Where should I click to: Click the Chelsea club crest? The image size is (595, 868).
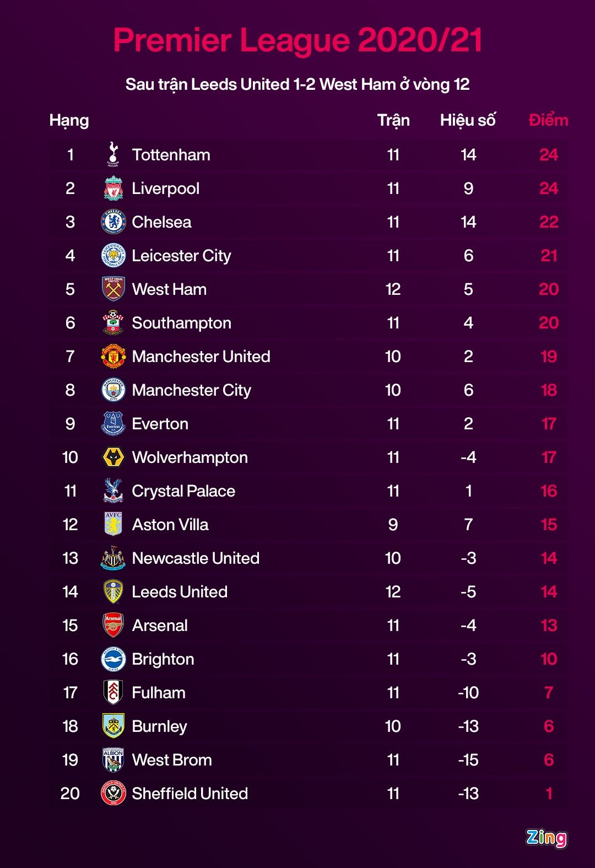pyautogui.click(x=113, y=222)
